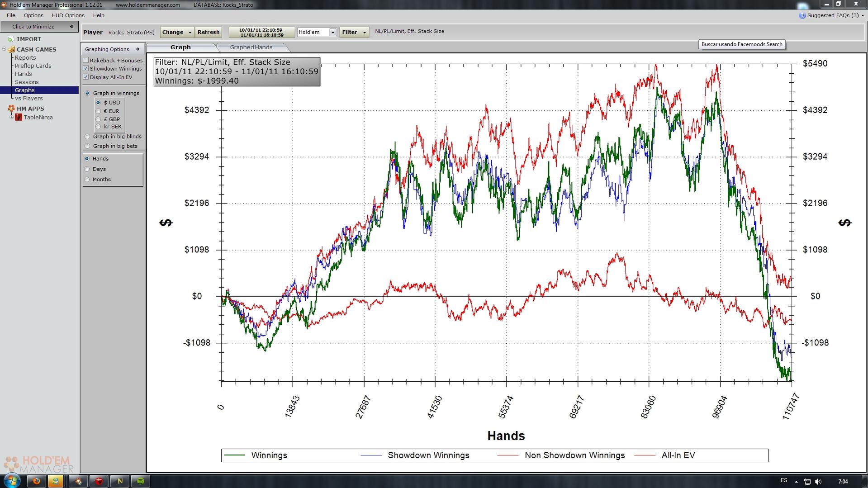Show hidden tray icons arrow
Image resolution: width=868 pixels, height=488 pixels.
tap(796, 482)
